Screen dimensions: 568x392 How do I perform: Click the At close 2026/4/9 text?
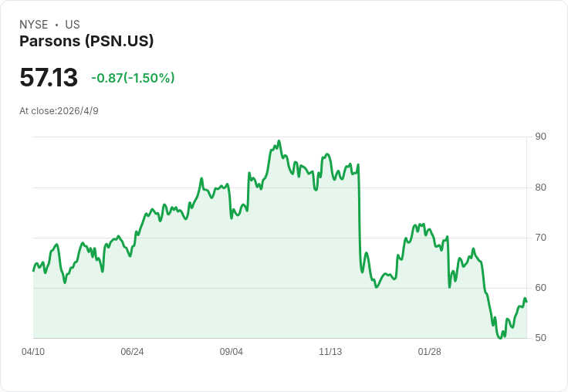59,111
